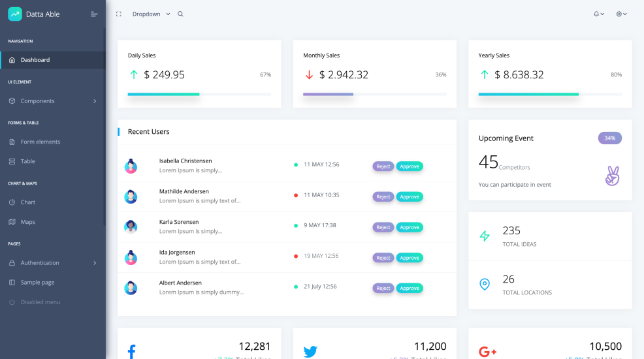Click the fullscreen icon in top bar
The image size is (644, 359).
point(119,14)
